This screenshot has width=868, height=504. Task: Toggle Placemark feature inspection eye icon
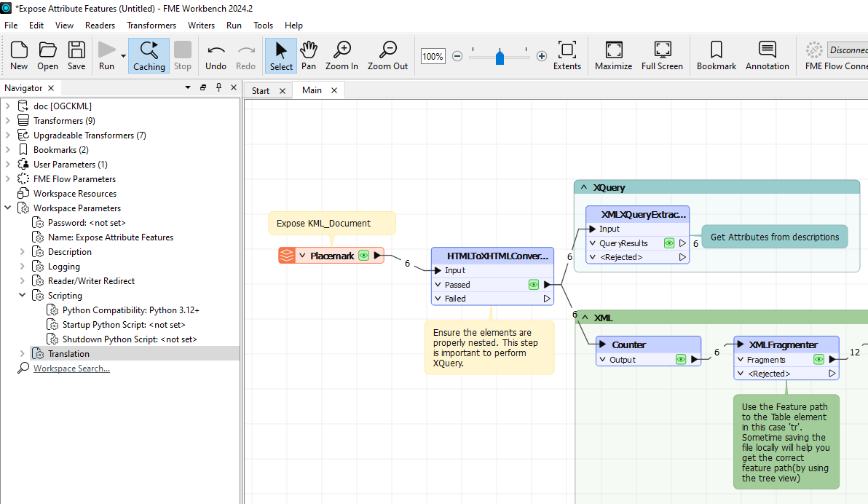363,256
